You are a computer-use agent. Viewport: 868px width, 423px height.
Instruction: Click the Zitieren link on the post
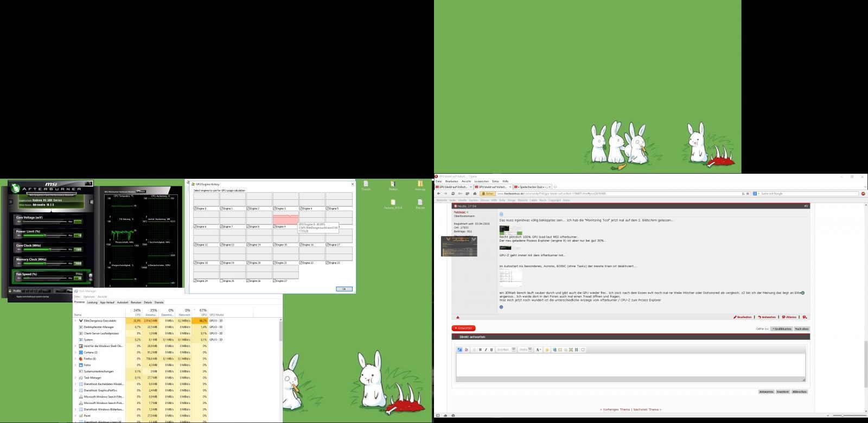[x=789, y=317]
